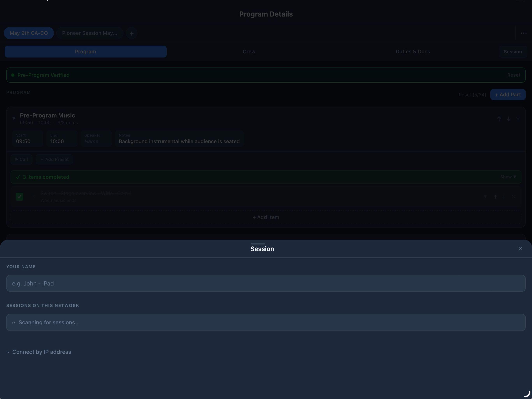Collapse the Pre-Program Music section
This screenshot has width=532, height=399.
click(14, 118)
